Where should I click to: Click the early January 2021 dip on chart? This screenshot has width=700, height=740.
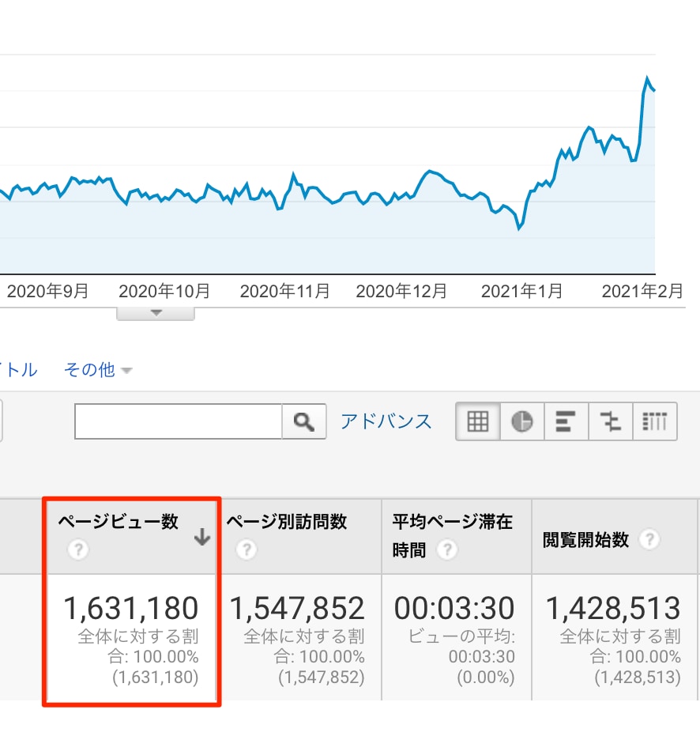click(519, 229)
